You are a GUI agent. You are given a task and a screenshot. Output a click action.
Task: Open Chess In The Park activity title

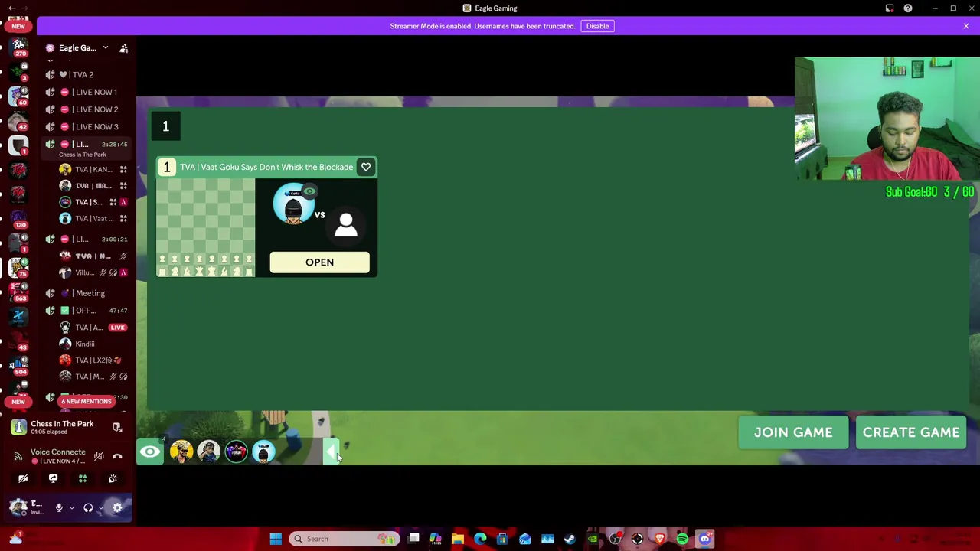click(x=62, y=424)
